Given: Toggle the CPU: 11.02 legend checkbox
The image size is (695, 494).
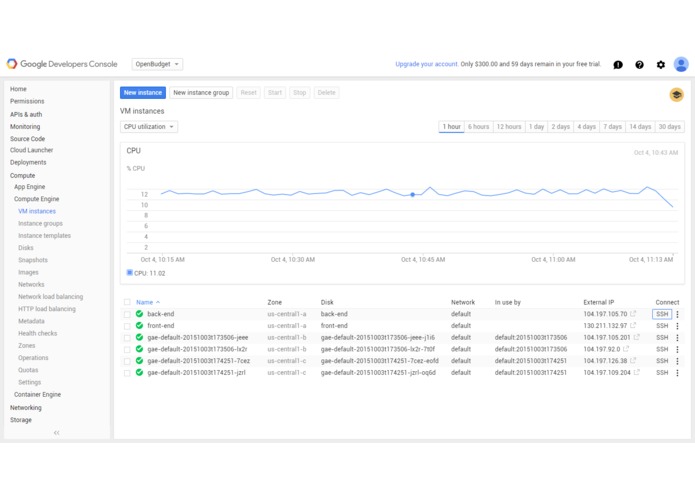Looking at the screenshot, I should pyautogui.click(x=129, y=272).
